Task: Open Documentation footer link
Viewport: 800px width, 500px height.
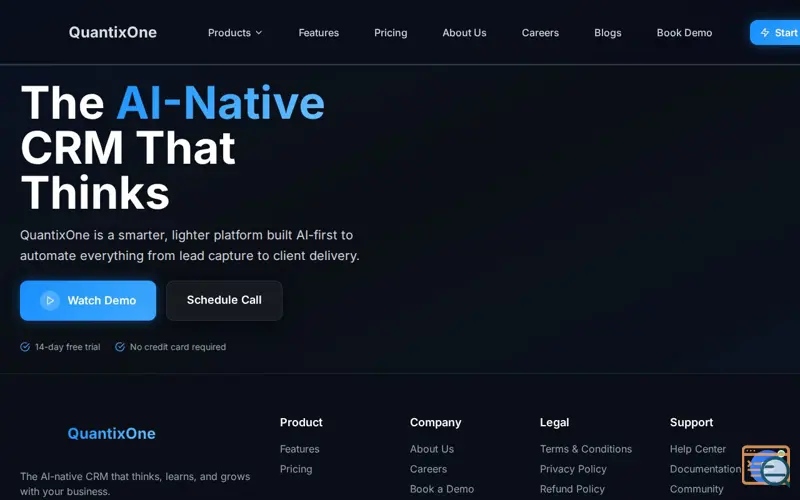Action: 705,469
